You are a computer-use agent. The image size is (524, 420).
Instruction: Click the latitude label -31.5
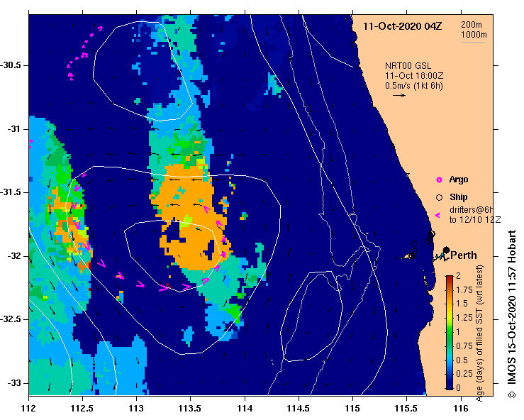[11, 192]
